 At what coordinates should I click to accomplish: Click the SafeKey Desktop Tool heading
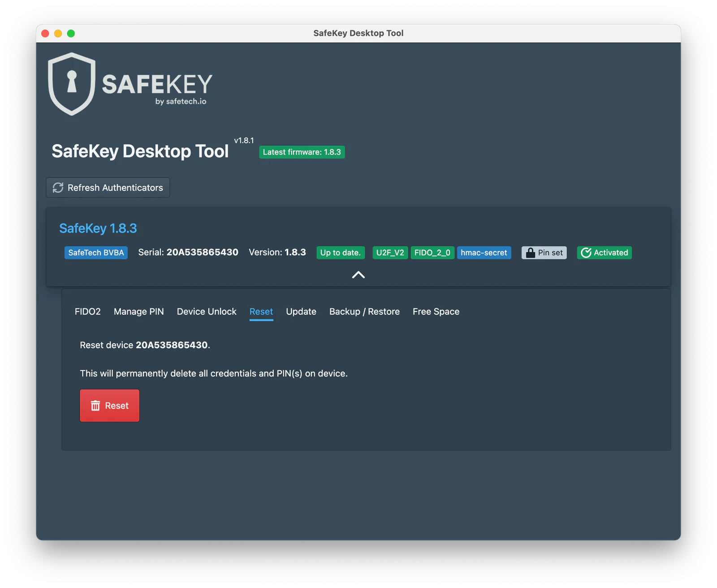click(140, 151)
